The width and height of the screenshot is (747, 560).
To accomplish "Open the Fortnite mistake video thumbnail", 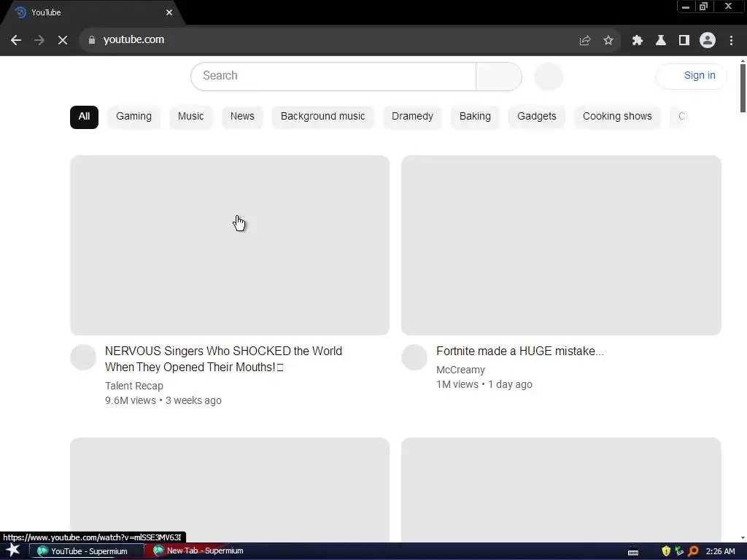I will coord(561,245).
